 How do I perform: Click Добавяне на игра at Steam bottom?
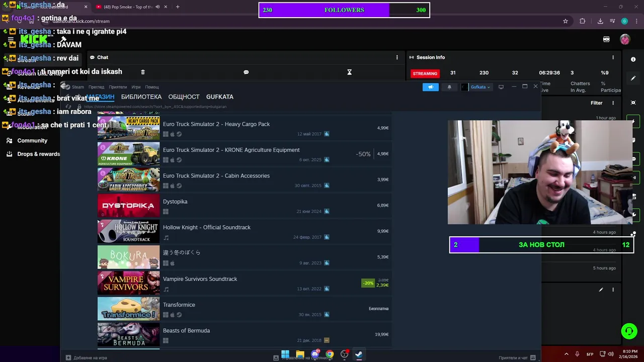[x=86, y=357]
